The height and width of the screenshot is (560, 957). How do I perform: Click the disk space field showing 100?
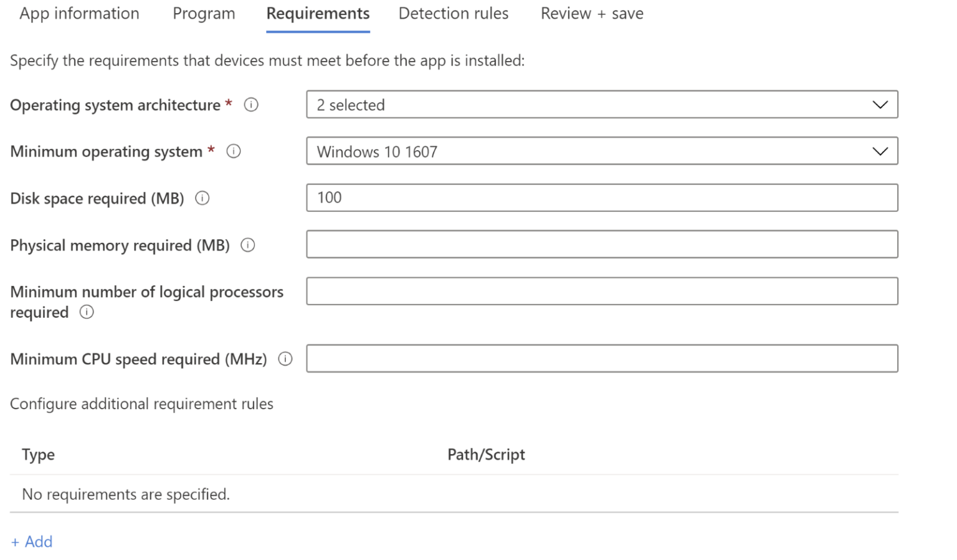point(602,197)
